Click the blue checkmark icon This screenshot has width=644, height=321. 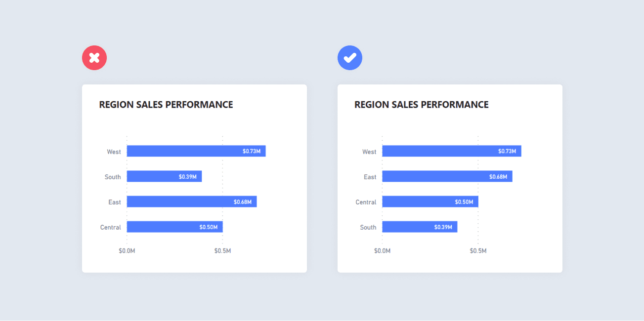[350, 58]
